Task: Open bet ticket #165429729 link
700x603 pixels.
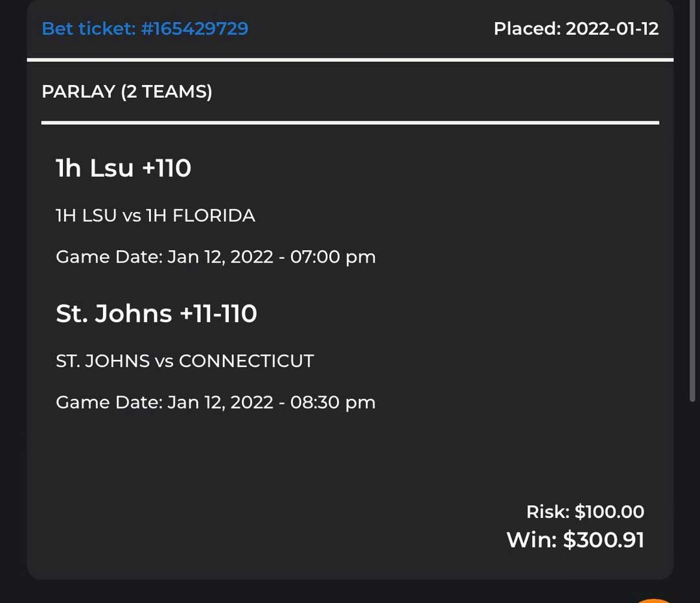Action: [145, 29]
